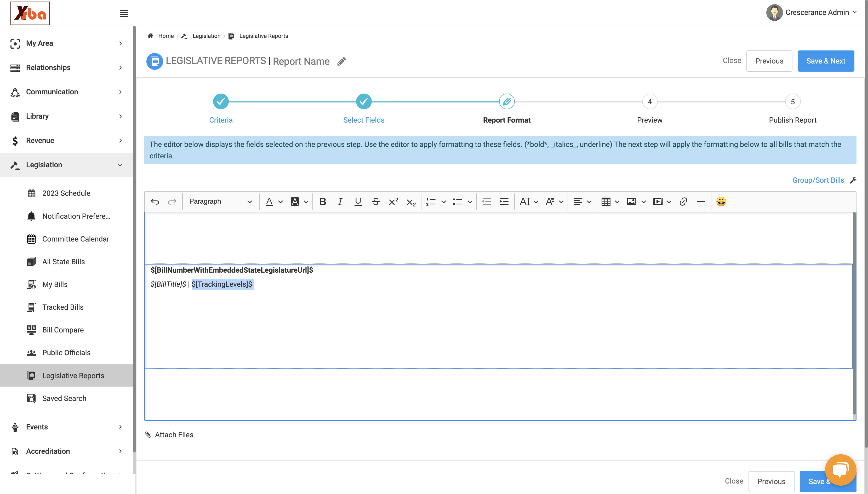Toggle underline formatting
Viewport: 868px width, 494px height.
[x=358, y=202]
